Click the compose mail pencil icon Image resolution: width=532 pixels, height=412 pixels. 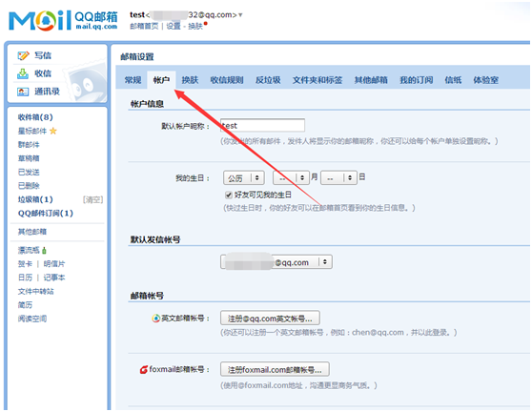23,55
